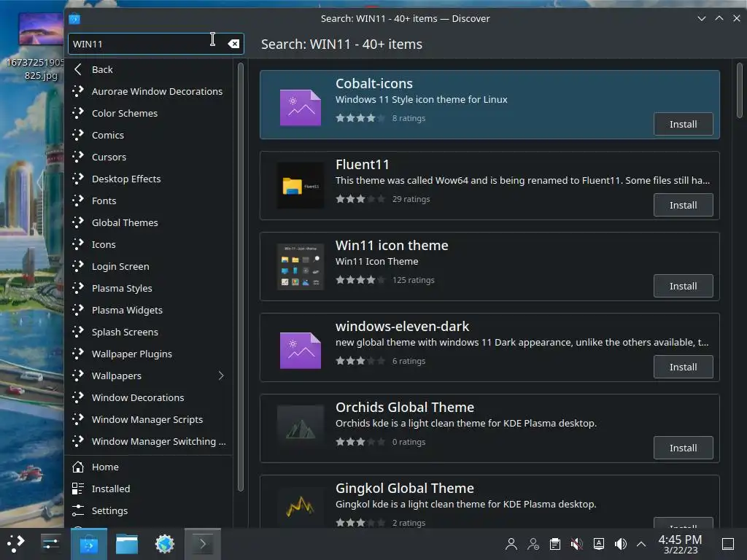
Task: Install Cobalt-icons
Action: click(683, 124)
